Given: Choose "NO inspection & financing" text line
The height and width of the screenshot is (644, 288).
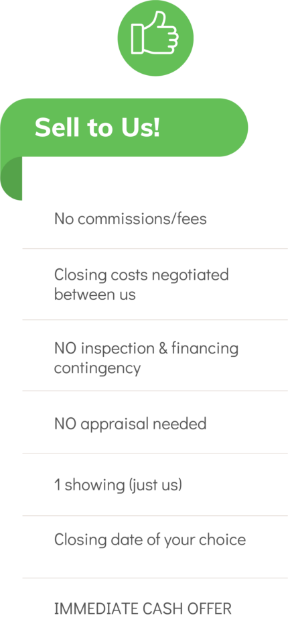Looking at the screenshot, I should [147, 348].
